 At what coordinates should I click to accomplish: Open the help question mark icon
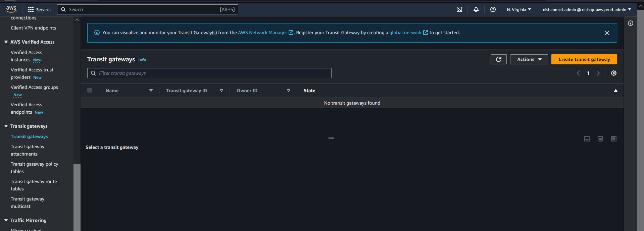pos(493,9)
